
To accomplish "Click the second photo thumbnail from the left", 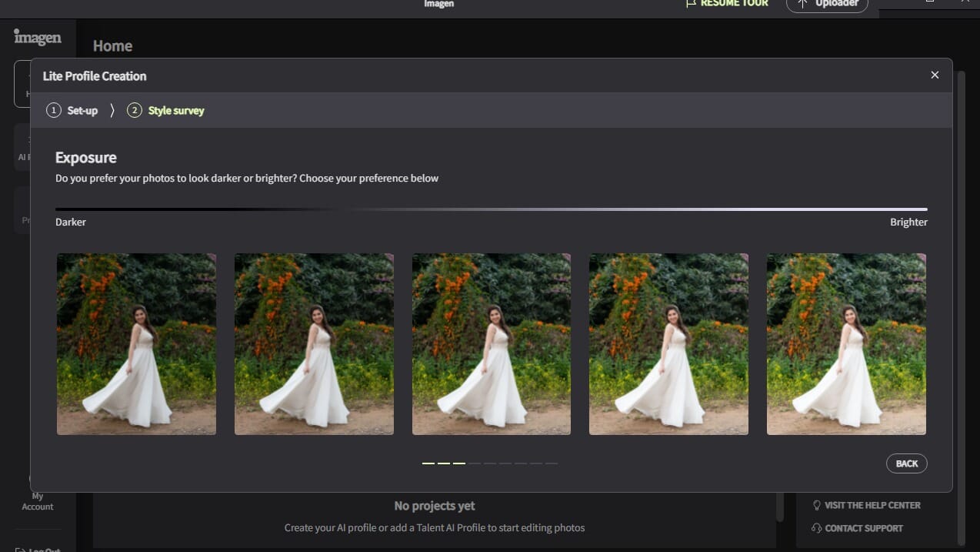I will pyautogui.click(x=314, y=343).
